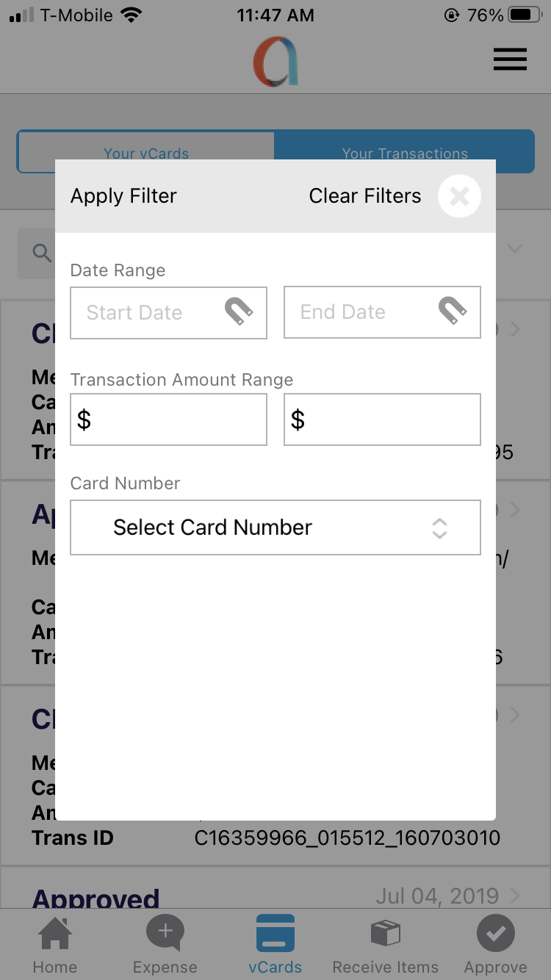Open the Select Card Number dropdown
Image resolution: width=551 pixels, height=980 pixels.
(275, 527)
